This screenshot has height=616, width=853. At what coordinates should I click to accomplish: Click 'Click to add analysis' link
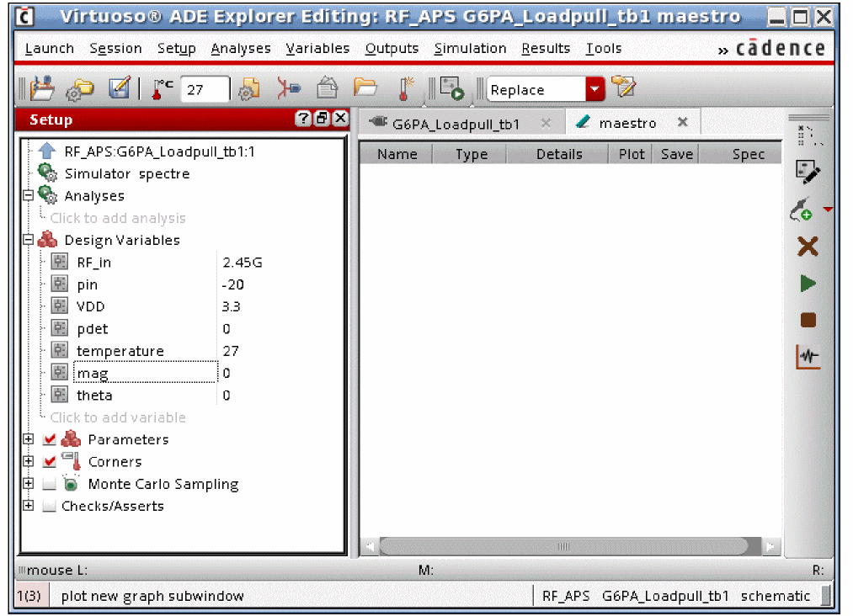click(x=118, y=218)
